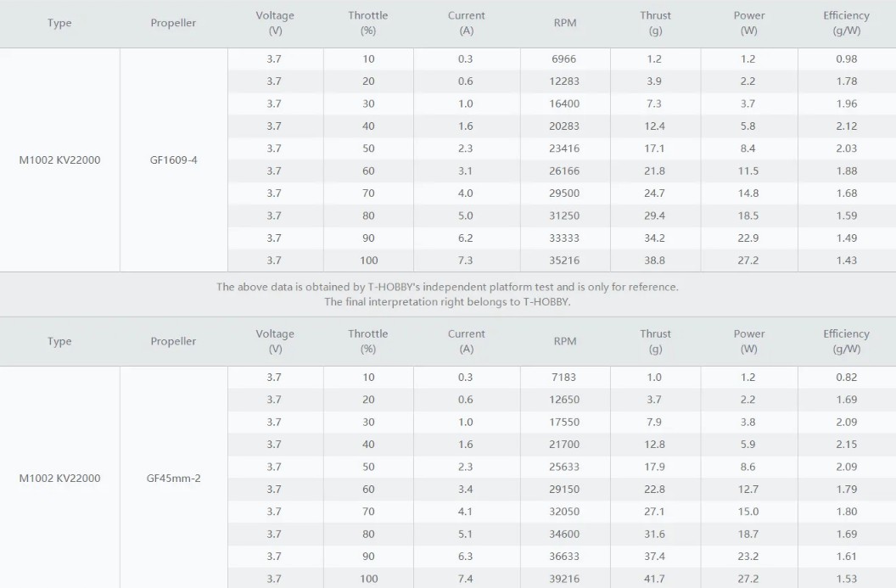Click the Efficiency (g/W) header in top table
Screen dimensions: 896x588
pos(846,23)
